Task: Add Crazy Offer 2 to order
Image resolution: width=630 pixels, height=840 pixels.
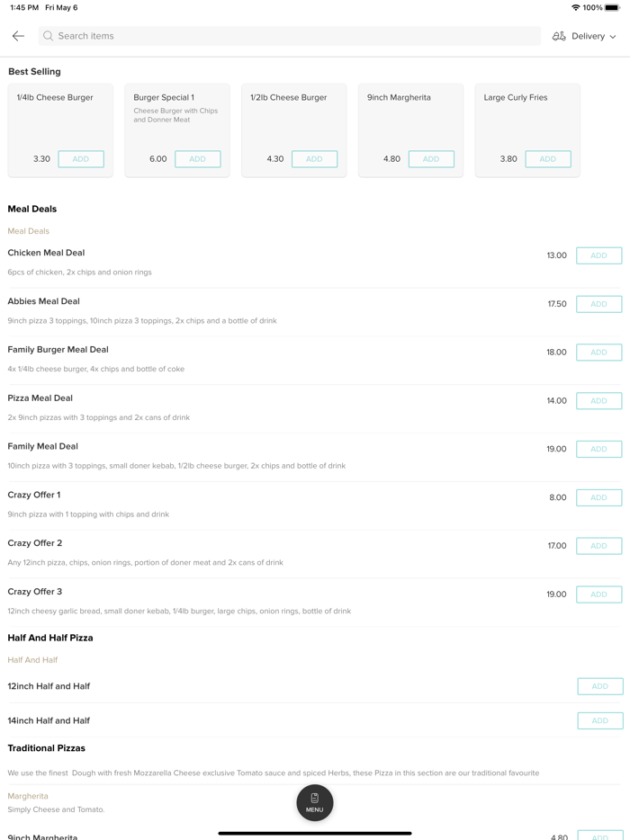Action: 598,546
